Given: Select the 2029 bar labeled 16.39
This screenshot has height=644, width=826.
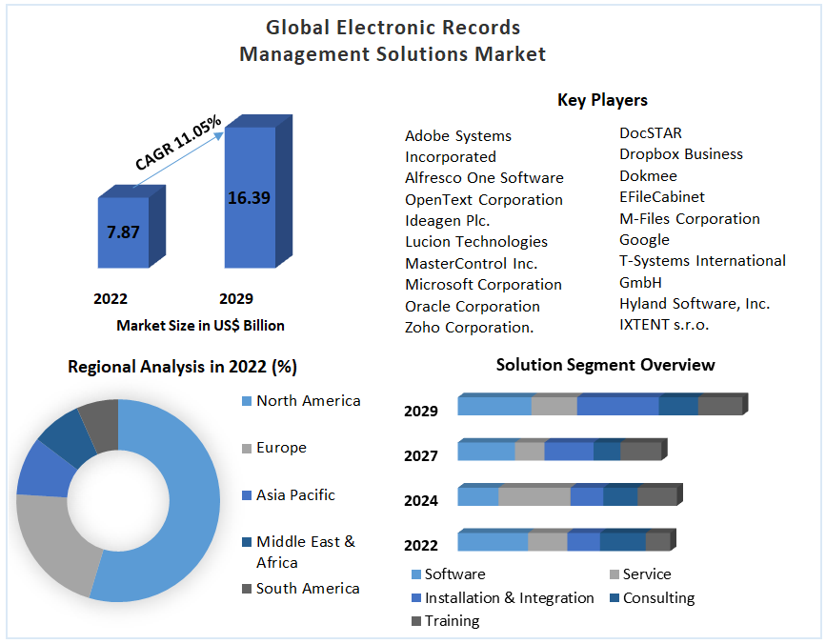Looking at the screenshot, I should 249,197.
